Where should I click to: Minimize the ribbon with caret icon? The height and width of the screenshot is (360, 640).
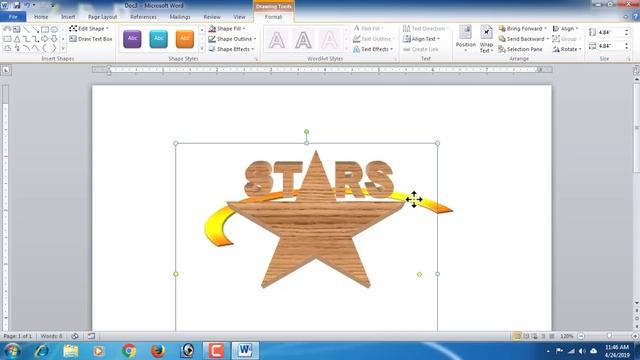(x=626, y=17)
